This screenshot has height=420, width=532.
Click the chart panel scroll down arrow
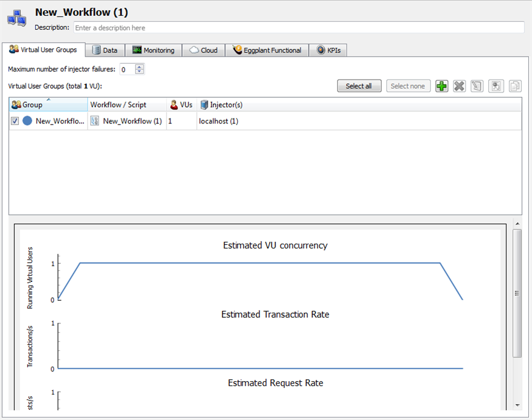click(x=517, y=405)
